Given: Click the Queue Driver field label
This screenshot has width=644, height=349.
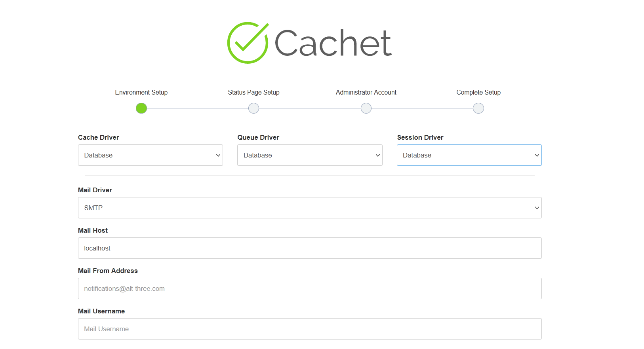Looking at the screenshot, I should point(258,137).
